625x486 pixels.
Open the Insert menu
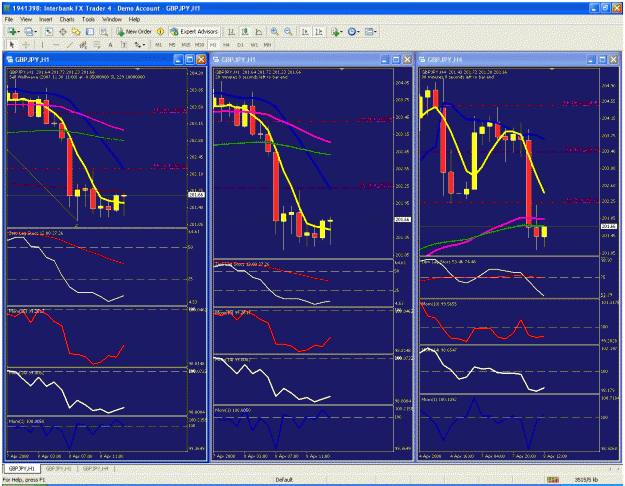(45, 19)
